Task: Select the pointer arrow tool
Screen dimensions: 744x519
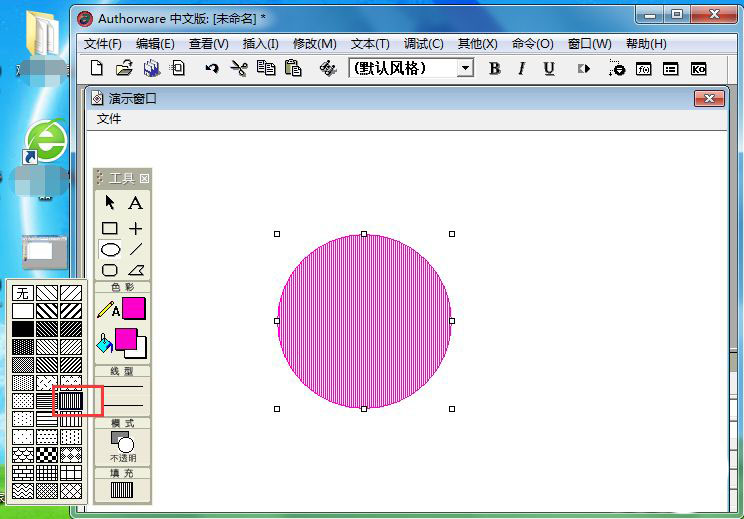Action: 110,203
